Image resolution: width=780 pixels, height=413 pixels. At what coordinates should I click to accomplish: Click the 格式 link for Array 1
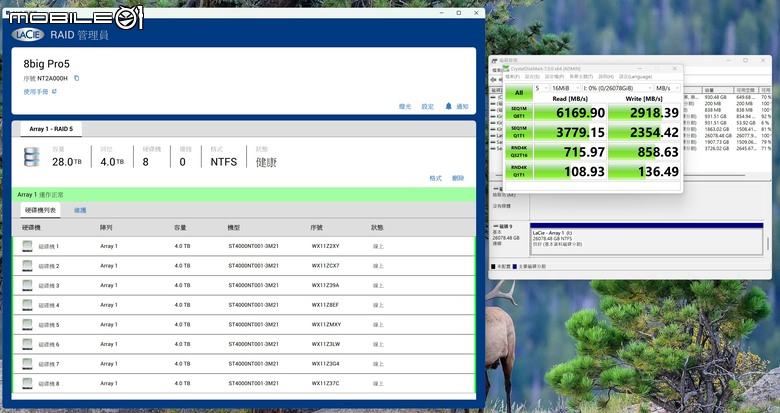pos(435,178)
